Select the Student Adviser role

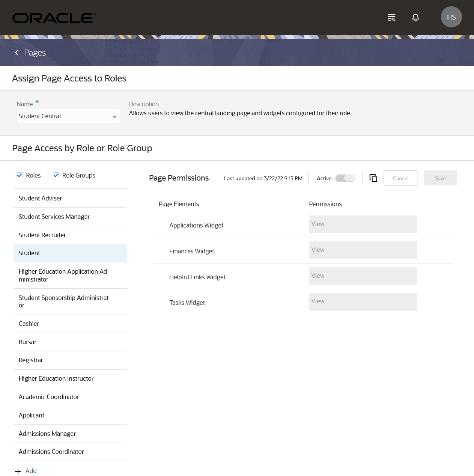40,198
